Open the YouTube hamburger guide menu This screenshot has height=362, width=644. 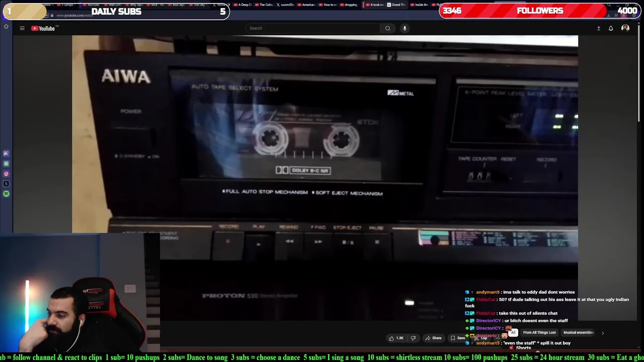tap(22, 28)
